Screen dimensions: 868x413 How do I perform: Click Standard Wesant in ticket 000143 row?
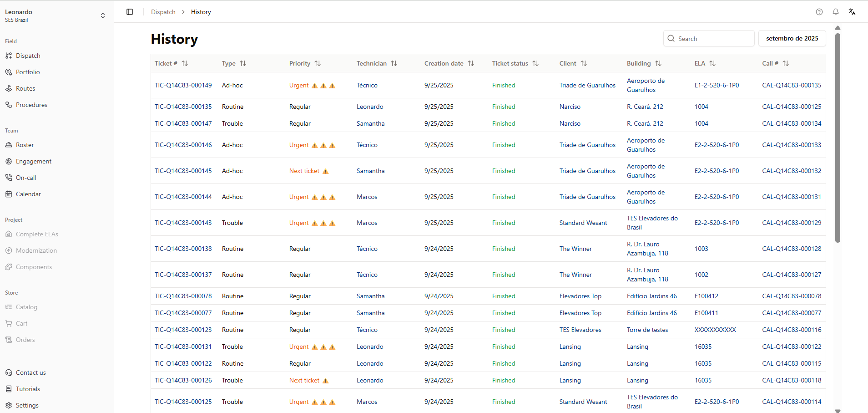[x=583, y=223]
